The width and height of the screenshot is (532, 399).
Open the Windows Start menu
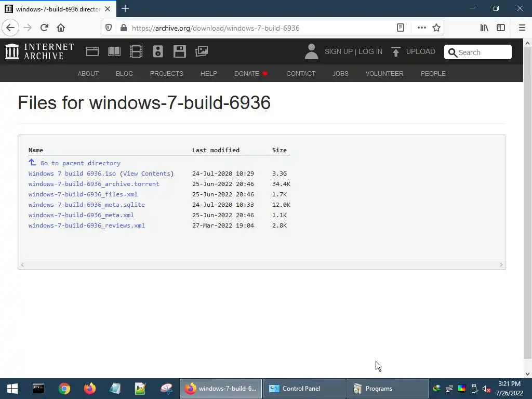click(12, 389)
